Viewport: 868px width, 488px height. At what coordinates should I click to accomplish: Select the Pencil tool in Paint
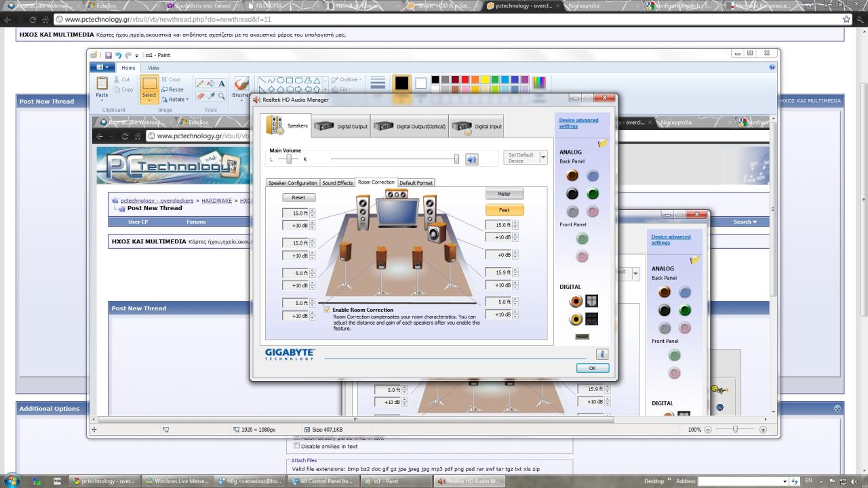(x=200, y=83)
